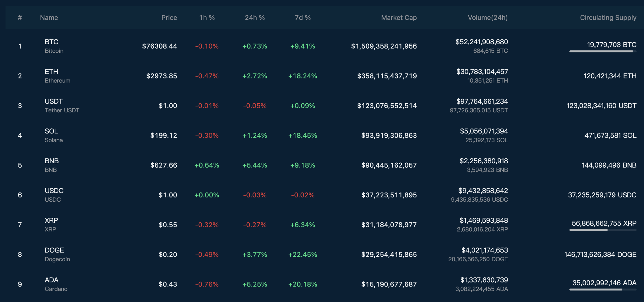Click USDC volume $9,432,858,642

[x=483, y=191]
